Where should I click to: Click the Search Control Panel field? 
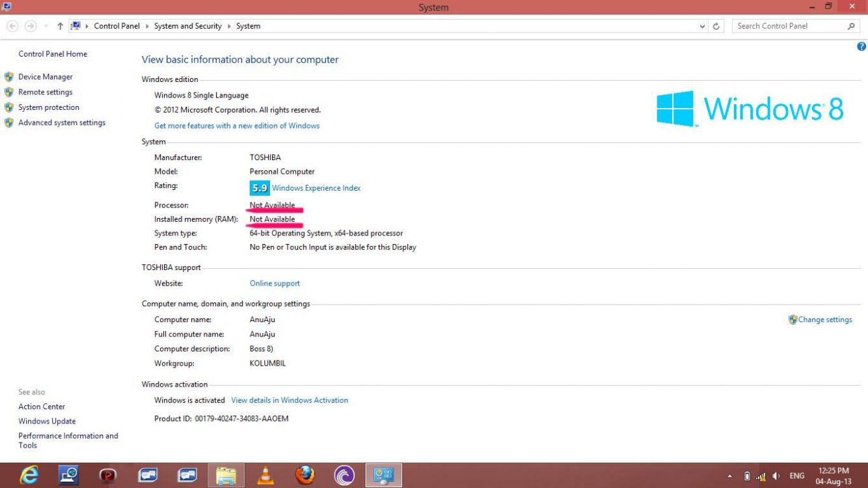[796, 26]
